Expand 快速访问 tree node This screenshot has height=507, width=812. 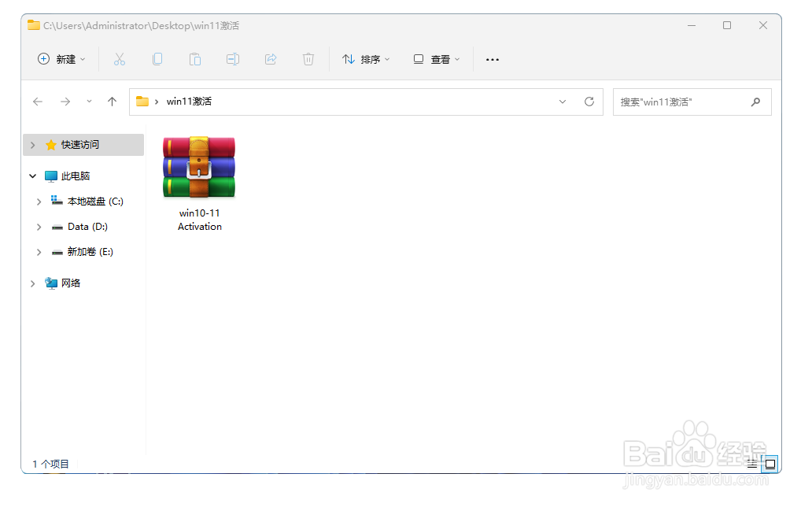[32, 145]
